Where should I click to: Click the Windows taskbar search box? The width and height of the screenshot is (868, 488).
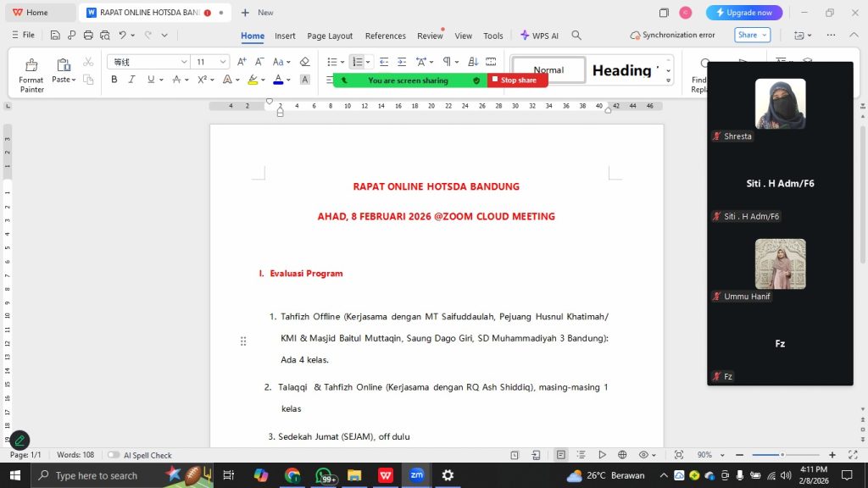(x=95, y=475)
